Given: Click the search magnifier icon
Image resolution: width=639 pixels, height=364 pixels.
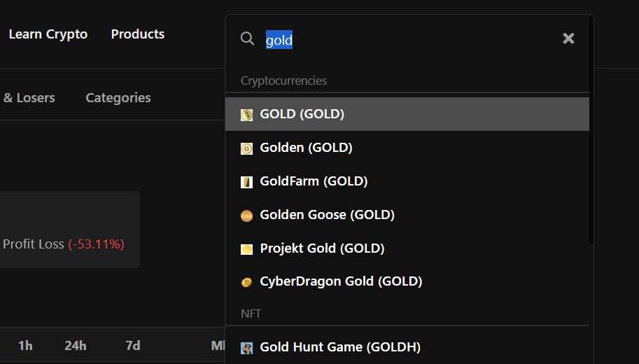Looking at the screenshot, I should point(247,38).
